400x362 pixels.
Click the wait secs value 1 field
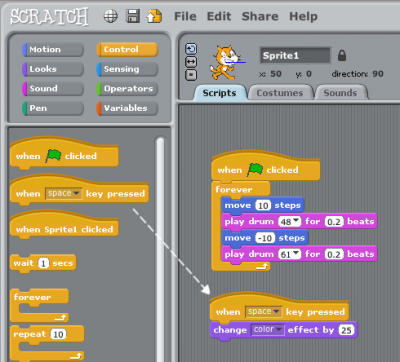43,263
